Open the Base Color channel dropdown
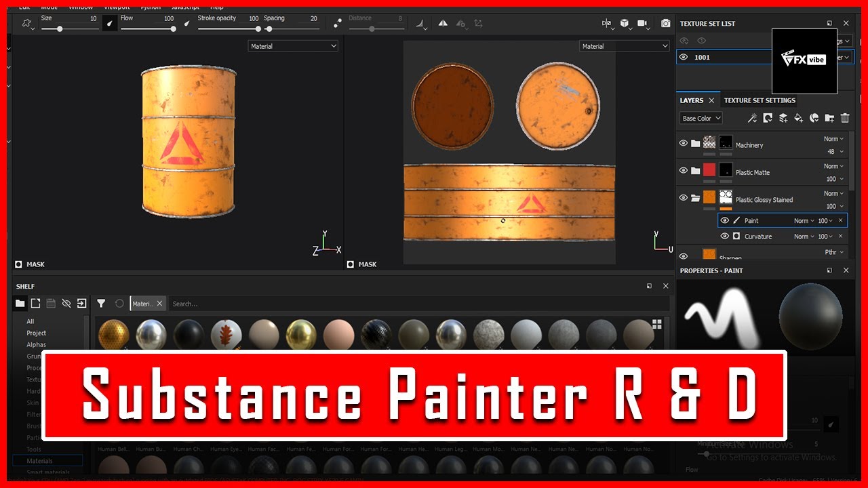This screenshot has width=868, height=488. point(701,119)
